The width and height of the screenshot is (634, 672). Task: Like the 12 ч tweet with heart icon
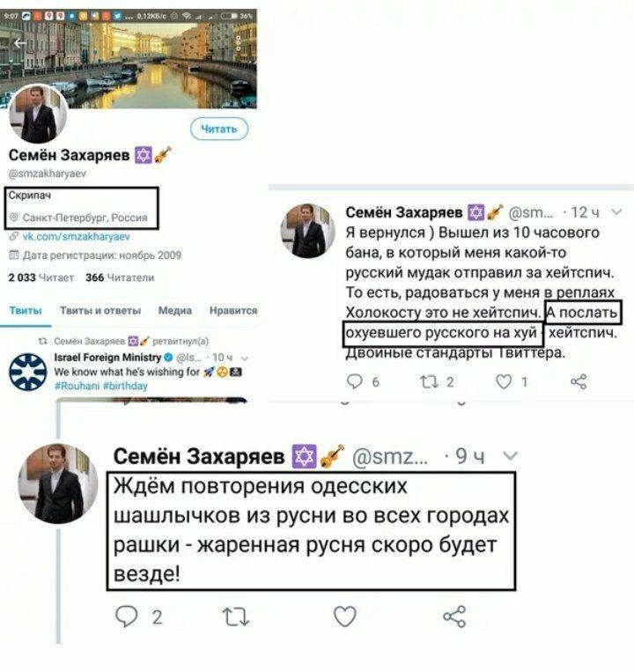tap(504, 381)
